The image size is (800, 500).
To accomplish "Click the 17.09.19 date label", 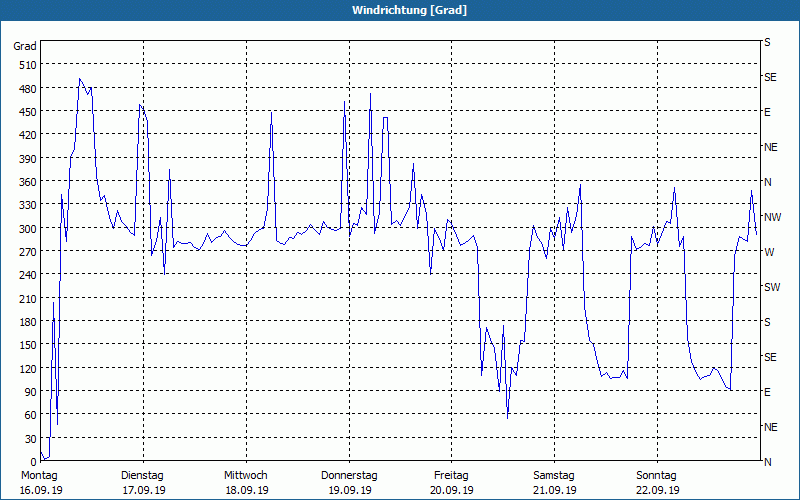I will [144, 490].
